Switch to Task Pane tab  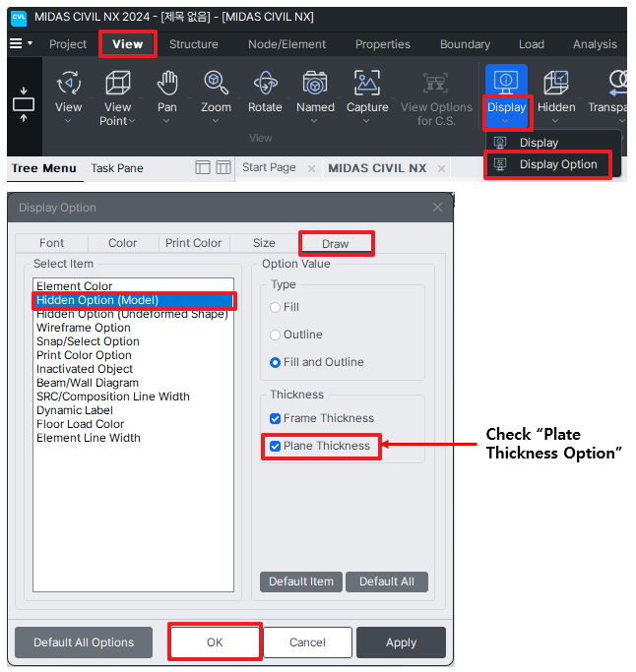[x=117, y=168]
